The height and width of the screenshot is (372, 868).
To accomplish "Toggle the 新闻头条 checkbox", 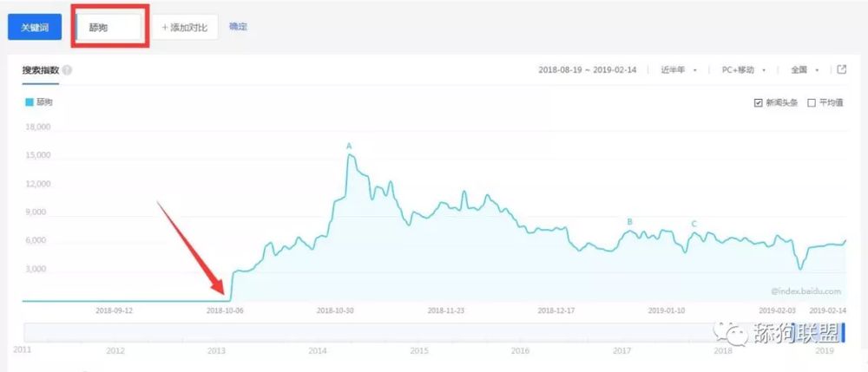I will tap(758, 102).
